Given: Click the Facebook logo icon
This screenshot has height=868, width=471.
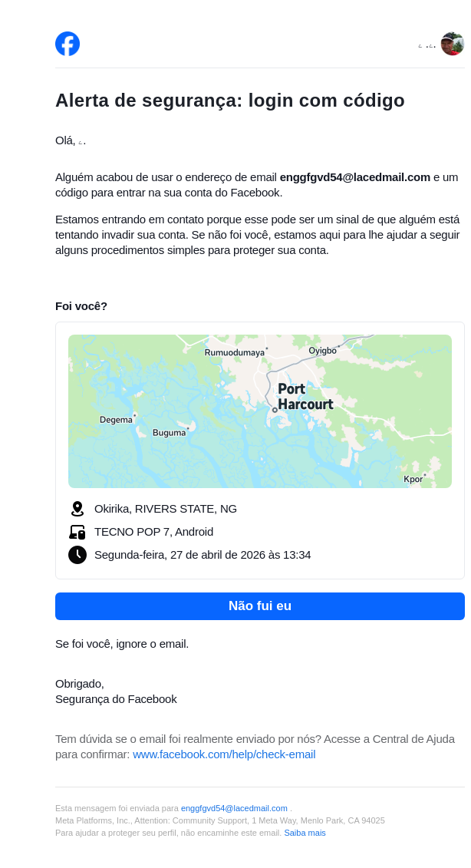Looking at the screenshot, I should pyautogui.click(x=68, y=44).
